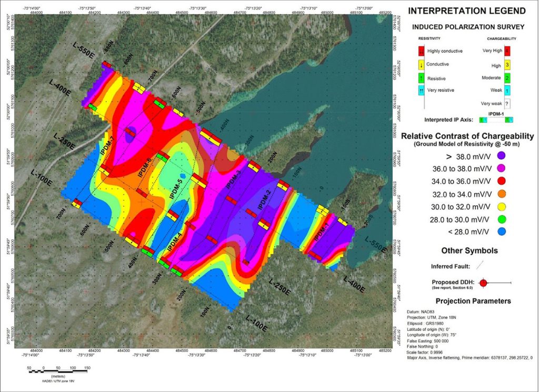
Task: Click the Proposed DDH red drillhole symbol
Action: (483, 283)
